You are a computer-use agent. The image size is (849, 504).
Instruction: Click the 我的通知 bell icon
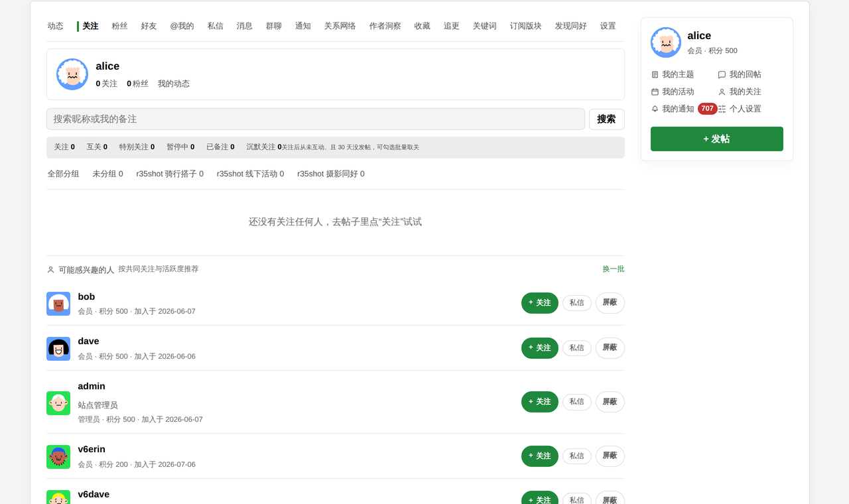[x=655, y=109]
